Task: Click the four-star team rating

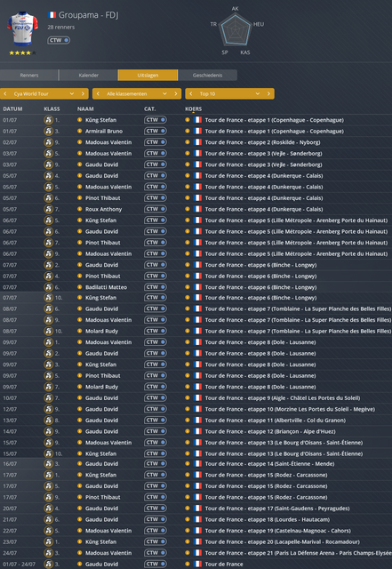Action: [22, 53]
